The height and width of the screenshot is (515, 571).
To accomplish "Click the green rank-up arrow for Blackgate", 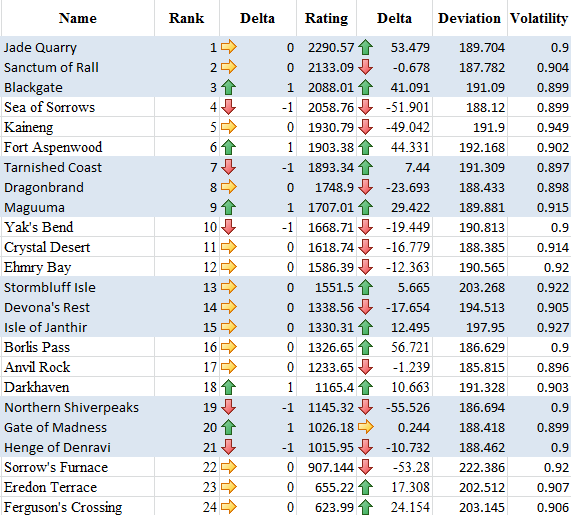I will click(229, 87).
